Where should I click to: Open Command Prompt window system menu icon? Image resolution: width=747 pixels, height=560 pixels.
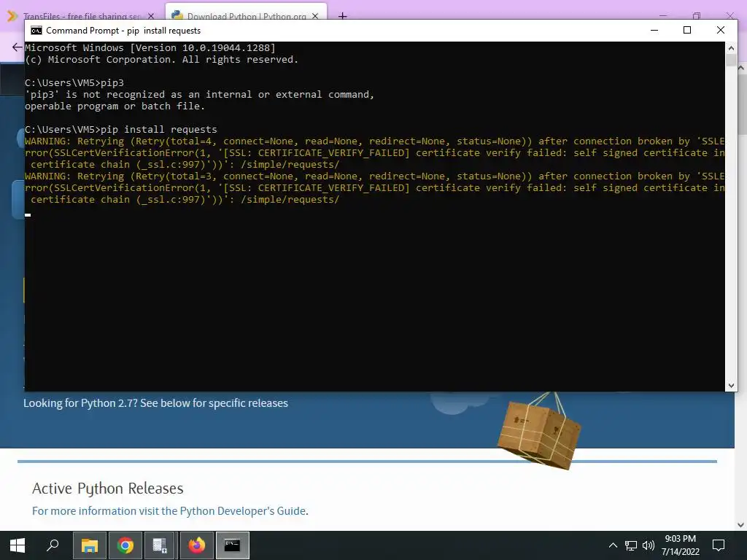tap(36, 31)
